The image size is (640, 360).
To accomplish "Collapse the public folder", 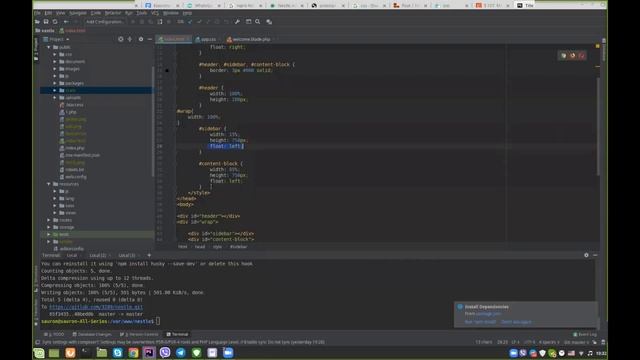I will point(49,47).
